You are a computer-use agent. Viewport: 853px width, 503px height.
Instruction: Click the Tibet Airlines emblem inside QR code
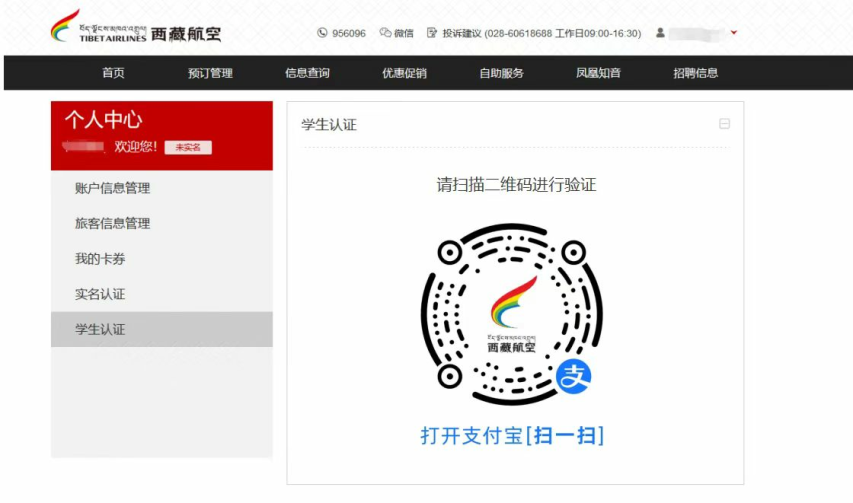[x=512, y=314]
